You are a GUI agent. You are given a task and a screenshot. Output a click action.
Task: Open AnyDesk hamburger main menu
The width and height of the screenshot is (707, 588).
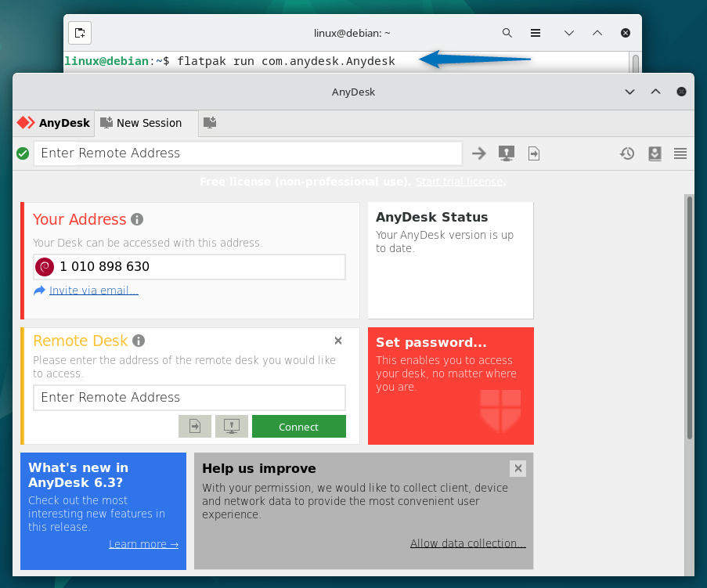click(x=680, y=153)
